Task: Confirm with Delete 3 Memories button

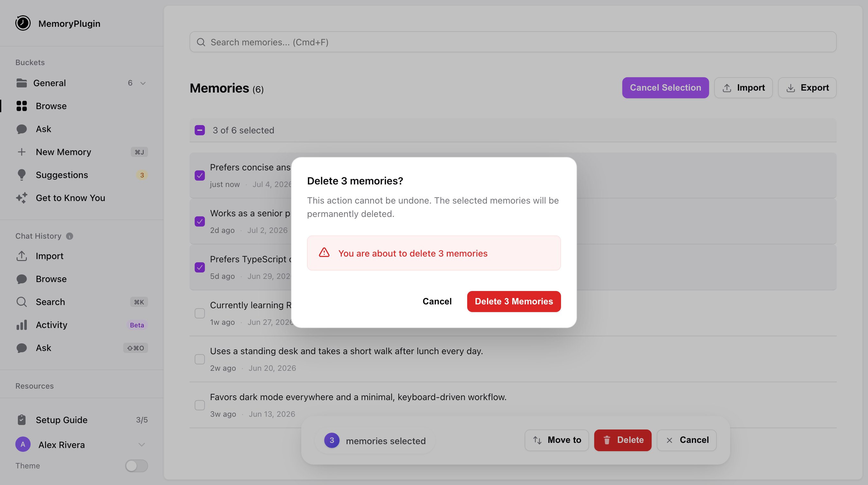Action: pyautogui.click(x=514, y=302)
